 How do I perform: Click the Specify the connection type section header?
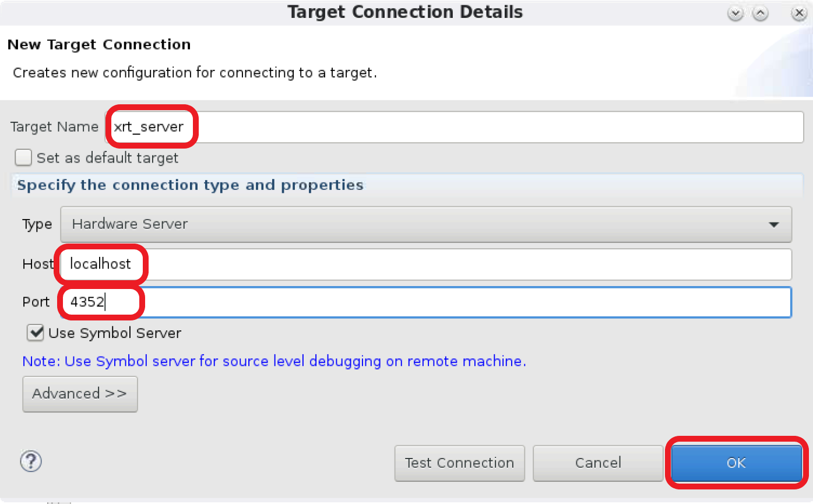click(x=190, y=185)
